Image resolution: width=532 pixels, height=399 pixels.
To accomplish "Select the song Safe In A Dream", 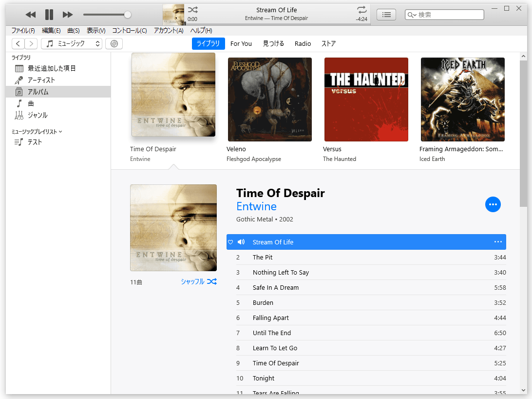I will [x=371, y=288].
